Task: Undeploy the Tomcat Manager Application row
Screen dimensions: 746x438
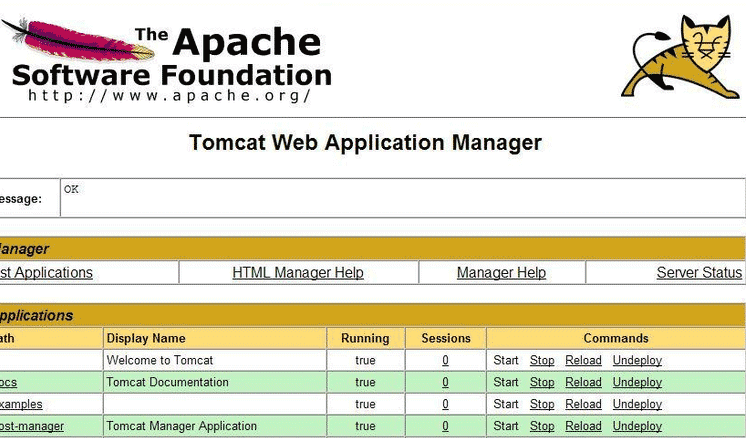Action: [637, 426]
